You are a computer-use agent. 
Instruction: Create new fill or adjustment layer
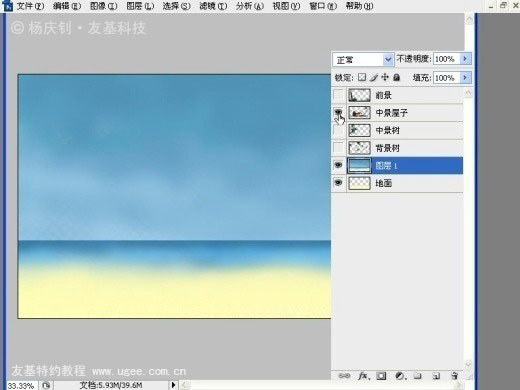point(400,376)
